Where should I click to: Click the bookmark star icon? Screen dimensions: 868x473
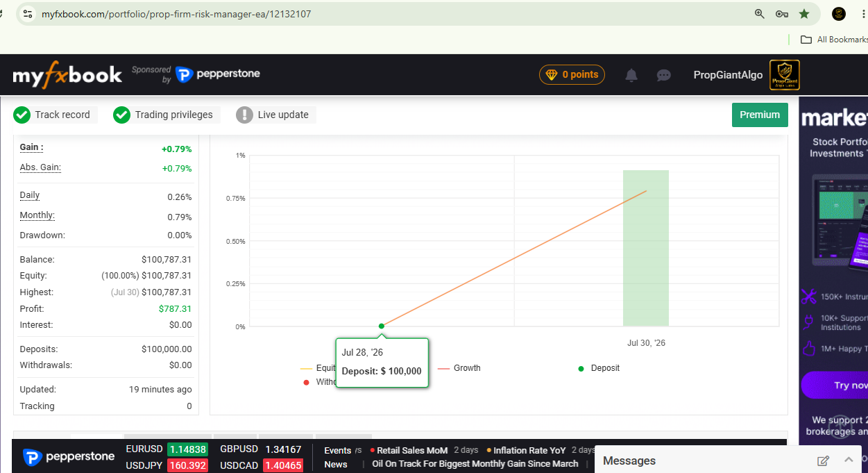[804, 14]
